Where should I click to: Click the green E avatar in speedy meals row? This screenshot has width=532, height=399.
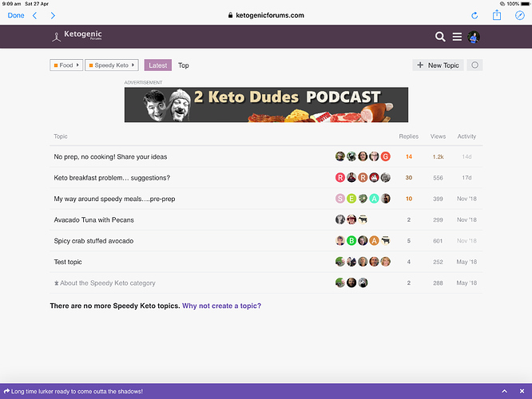(x=351, y=199)
